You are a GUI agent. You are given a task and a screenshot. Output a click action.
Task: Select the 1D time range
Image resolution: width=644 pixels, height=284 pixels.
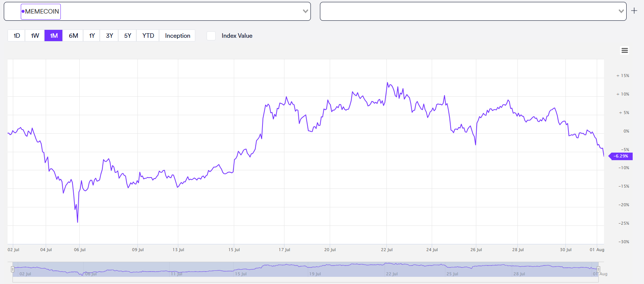pos(17,35)
